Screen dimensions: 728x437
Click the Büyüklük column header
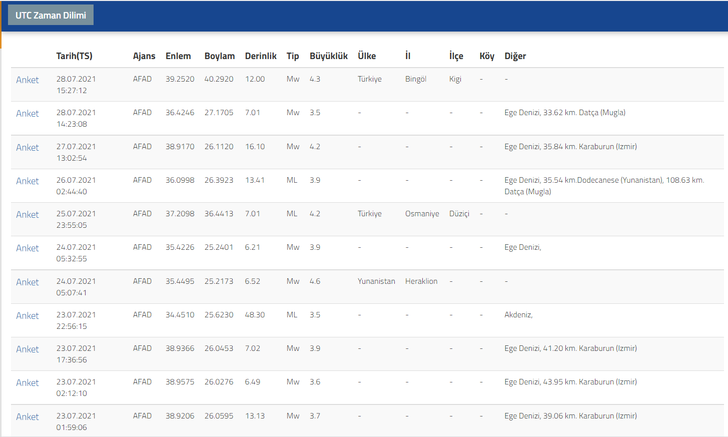(x=327, y=55)
